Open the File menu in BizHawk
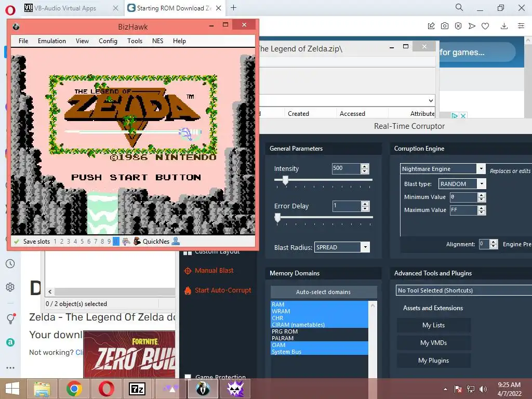Screen dimensions: 532x399 click(23, 41)
